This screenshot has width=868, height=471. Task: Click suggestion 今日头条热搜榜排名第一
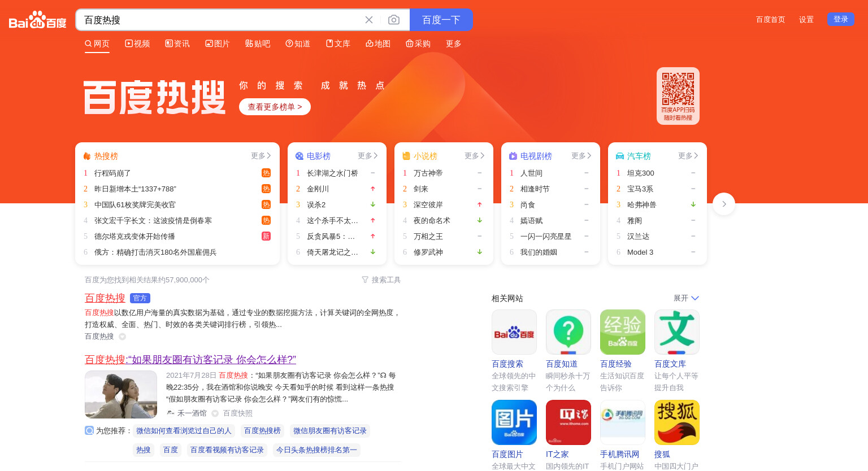[316, 450]
